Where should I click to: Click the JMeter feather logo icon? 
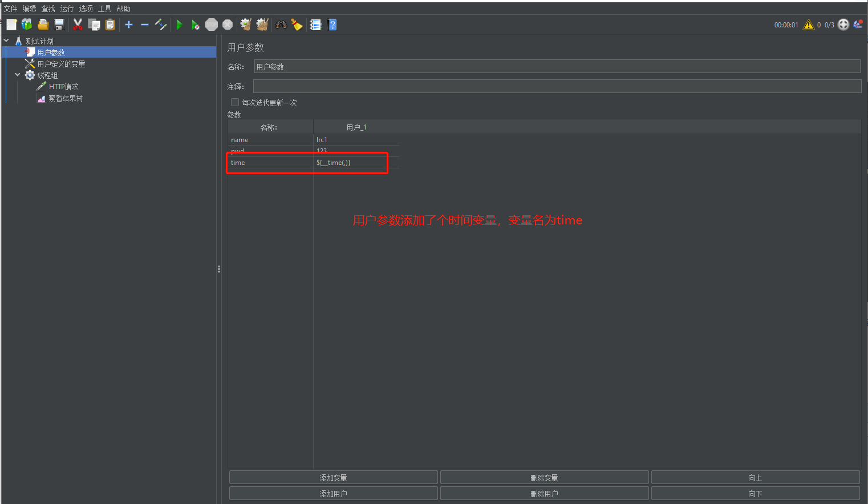coord(858,24)
